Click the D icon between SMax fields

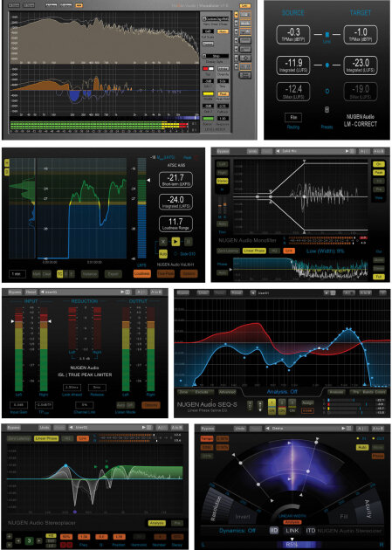[x=327, y=91]
